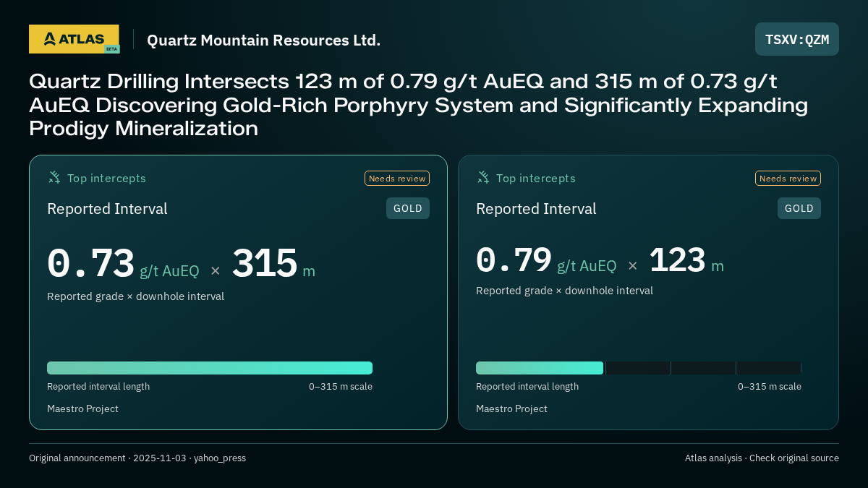Click Reported Interval heading in the 123 m card

(536, 209)
